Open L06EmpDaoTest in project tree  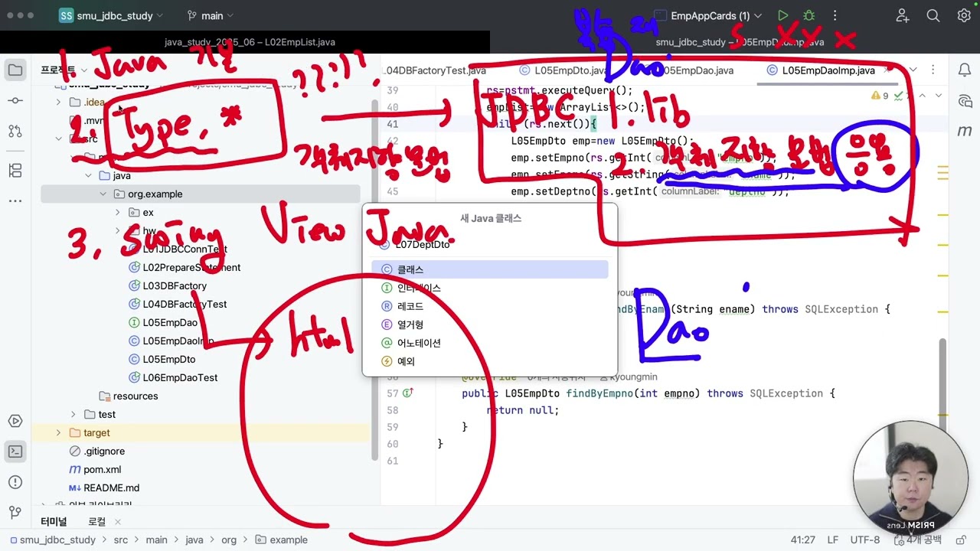pyautogui.click(x=180, y=378)
